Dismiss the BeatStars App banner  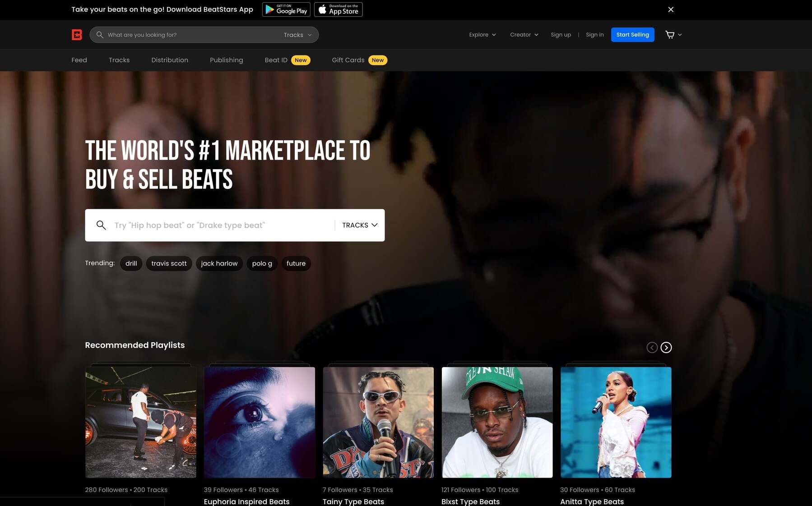pos(671,9)
